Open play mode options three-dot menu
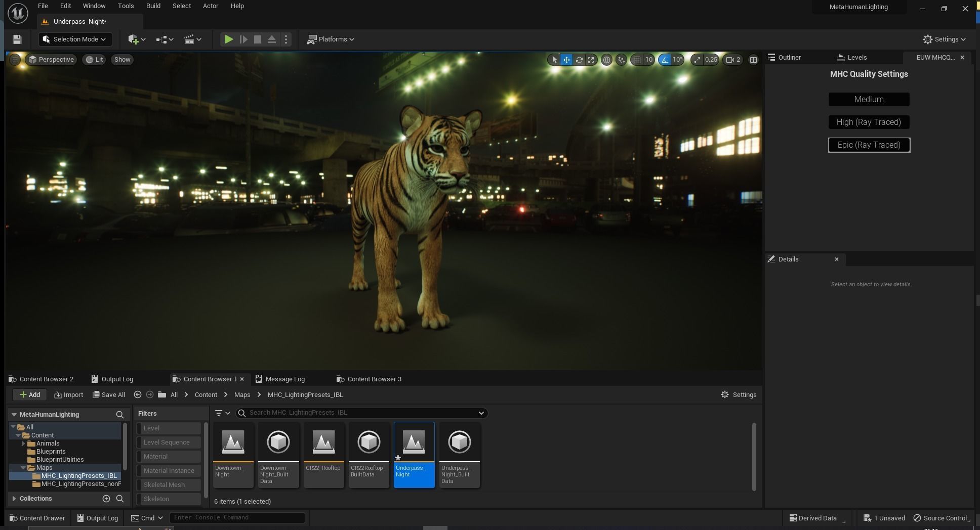 (286, 39)
